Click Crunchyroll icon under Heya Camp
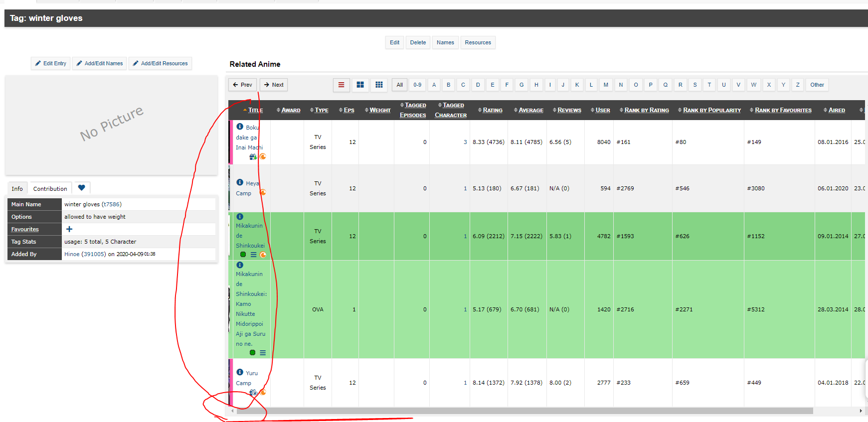 pyautogui.click(x=263, y=192)
